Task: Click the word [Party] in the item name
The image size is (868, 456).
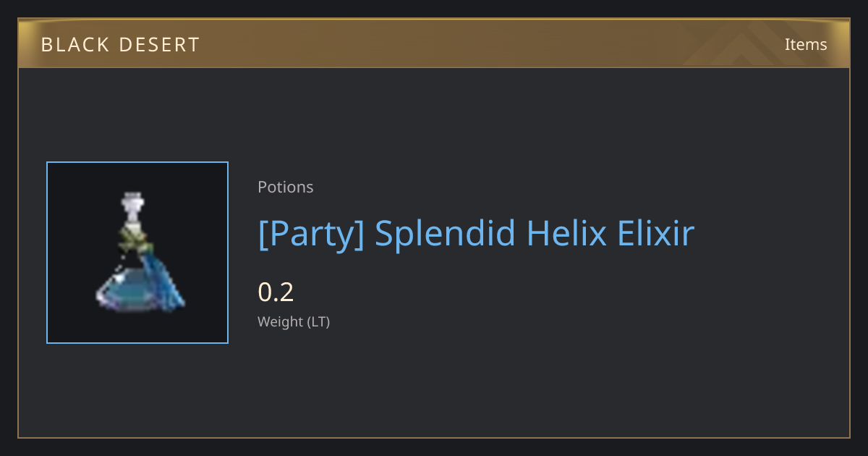Action: (311, 234)
